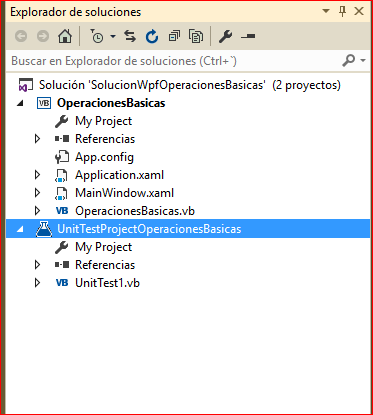Expand the UnitTest1.vb node
This screenshot has height=415, width=373.
click(x=37, y=283)
